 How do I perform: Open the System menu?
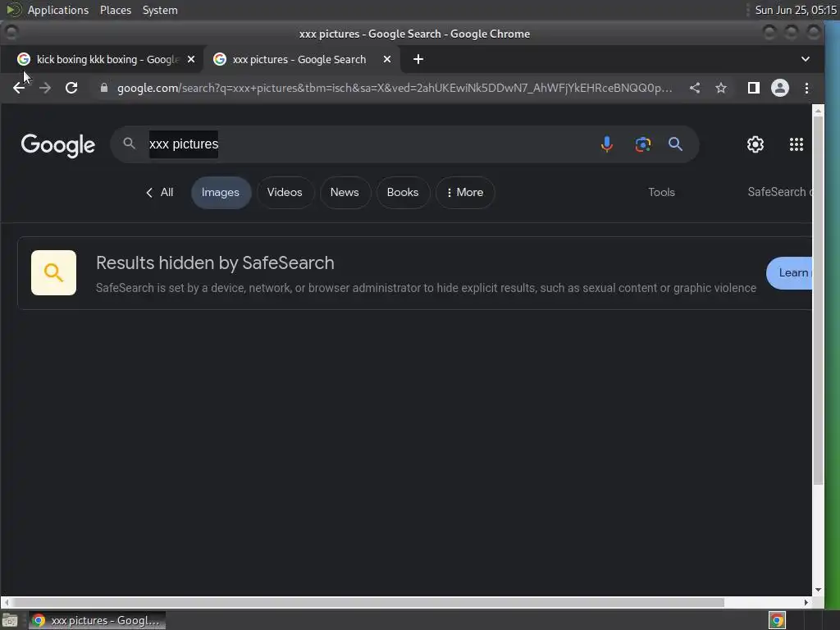coord(160,10)
